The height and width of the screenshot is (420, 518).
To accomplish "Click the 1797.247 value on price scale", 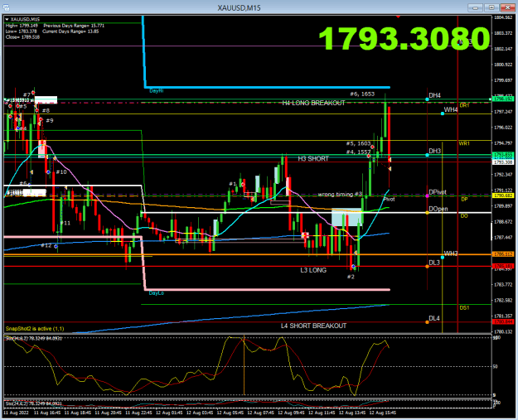I will click(503, 112).
